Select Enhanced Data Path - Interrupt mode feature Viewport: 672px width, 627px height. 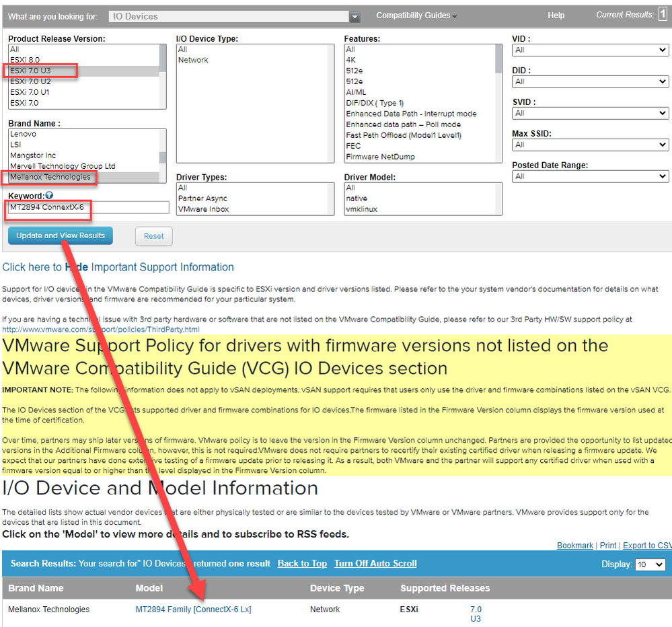coord(420,114)
